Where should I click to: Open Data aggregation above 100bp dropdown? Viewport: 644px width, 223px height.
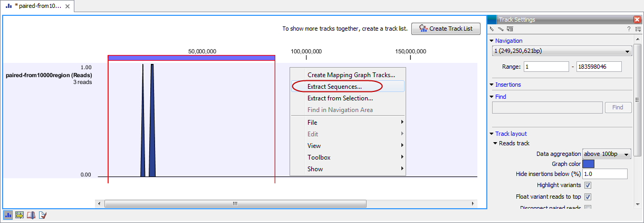[607, 154]
